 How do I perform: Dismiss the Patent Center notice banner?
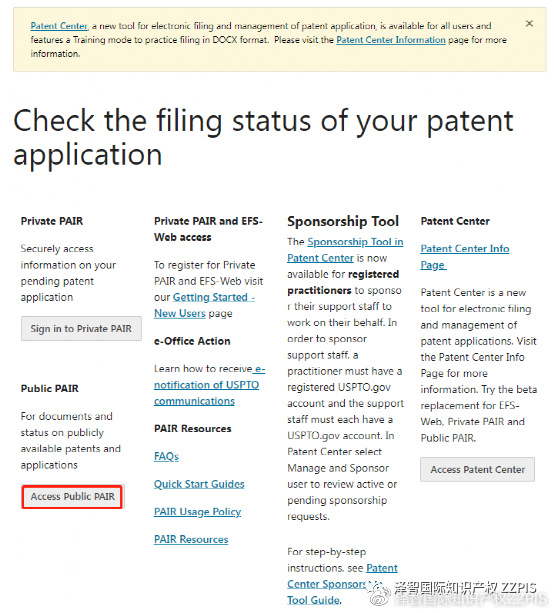click(529, 23)
